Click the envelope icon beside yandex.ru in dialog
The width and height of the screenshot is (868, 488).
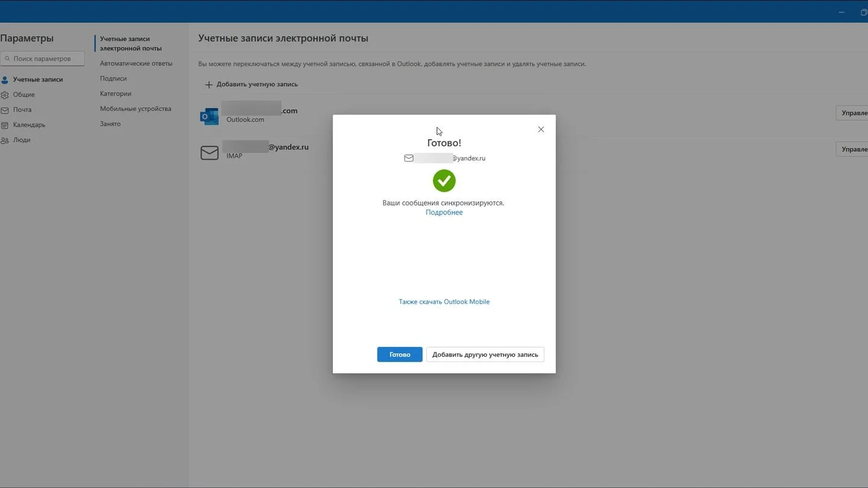(x=409, y=158)
